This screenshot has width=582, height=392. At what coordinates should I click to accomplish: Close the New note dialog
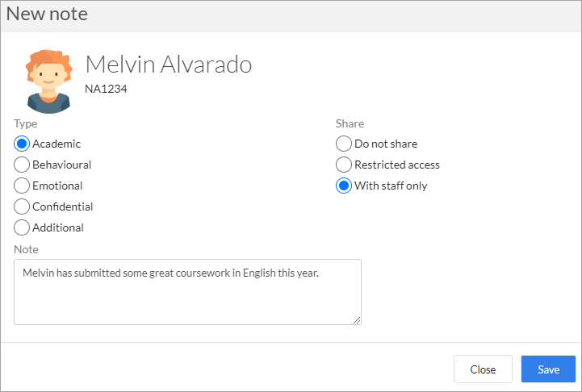483,369
